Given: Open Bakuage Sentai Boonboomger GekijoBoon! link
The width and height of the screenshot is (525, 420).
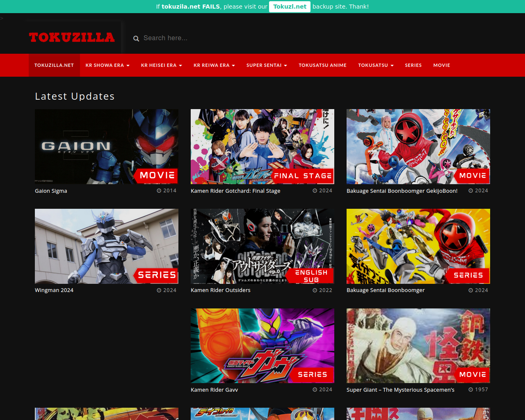Looking at the screenshot, I should click(402, 191).
